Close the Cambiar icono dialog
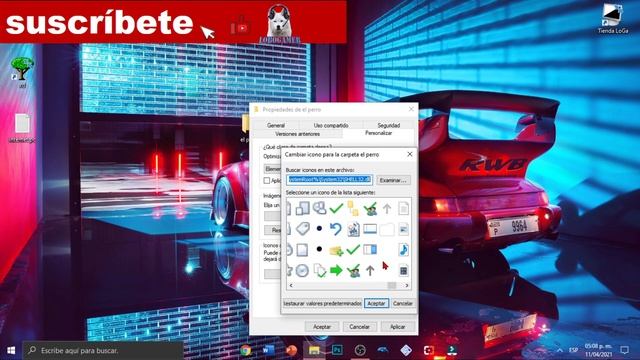Image resolution: width=640 pixels, height=360 pixels. (x=410, y=154)
